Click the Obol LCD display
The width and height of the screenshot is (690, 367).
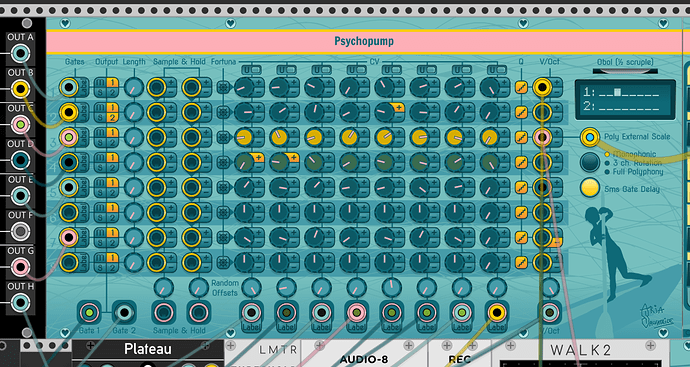click(625, 99)
